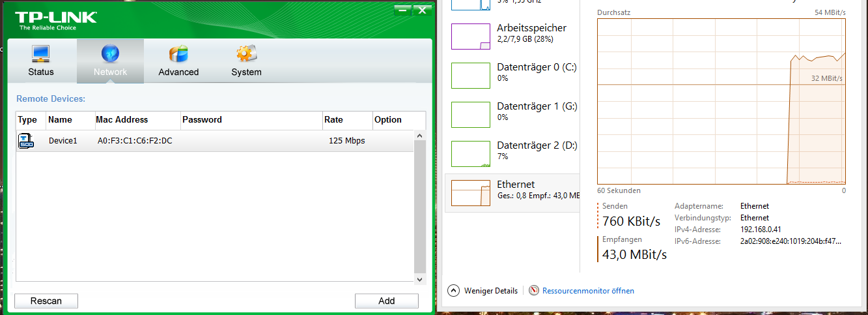Select the Device1 powerline adapter icon
This screenshot has height=315, width=868.
pyautogui.click(x=26, y=141)
